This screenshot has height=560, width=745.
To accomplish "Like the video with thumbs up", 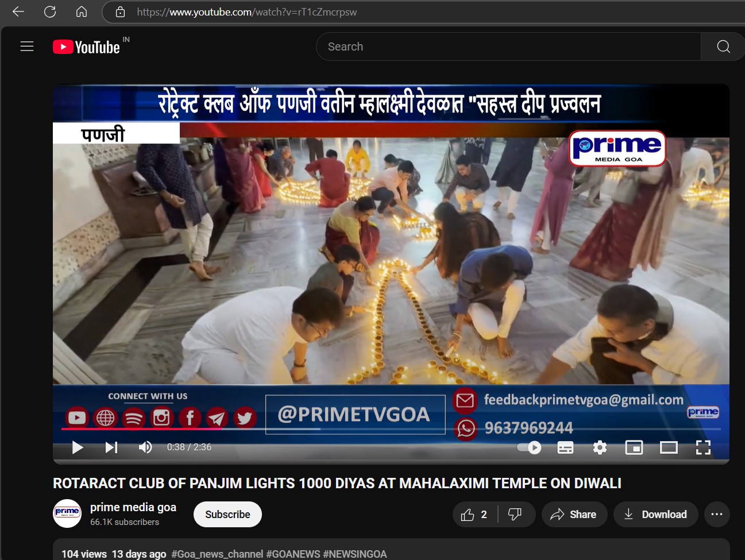I will [474, 515].
